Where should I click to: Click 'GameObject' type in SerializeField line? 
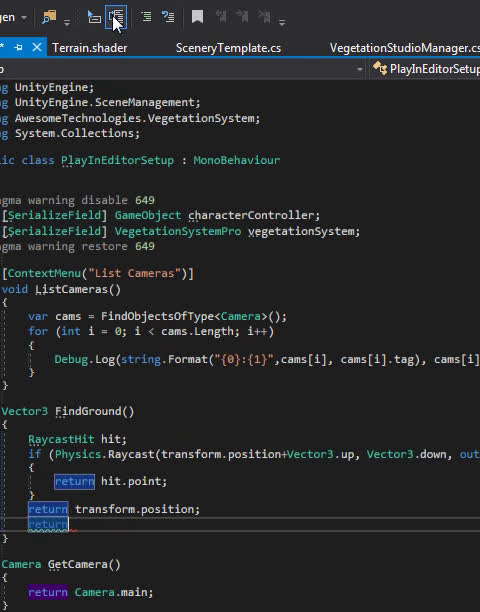148,215
